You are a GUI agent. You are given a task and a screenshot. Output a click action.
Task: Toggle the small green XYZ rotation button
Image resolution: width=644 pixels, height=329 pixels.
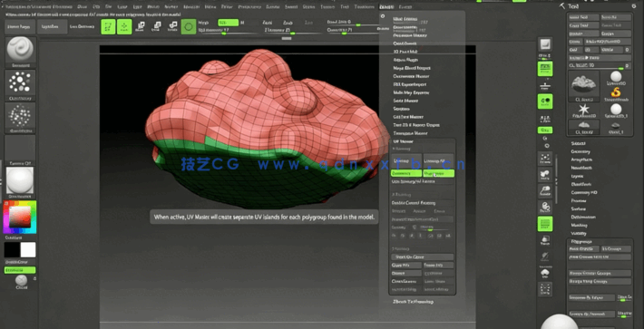(545, 130)
